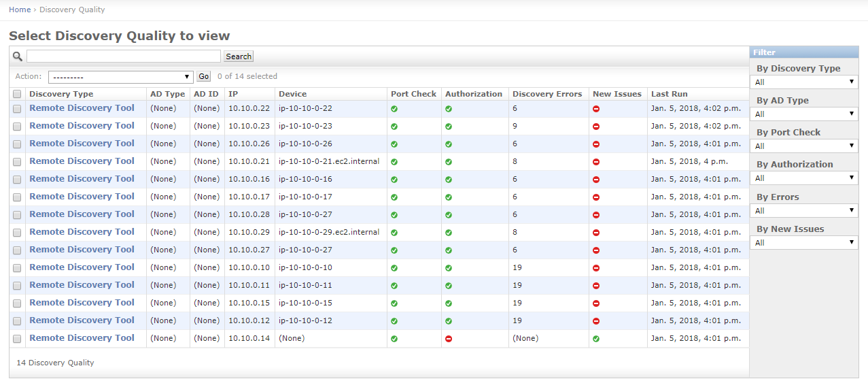Click device cell ip-10-10-0-21.ec2.internal
The height and width of the screenshot is (381, 868).
click(329, 161)
